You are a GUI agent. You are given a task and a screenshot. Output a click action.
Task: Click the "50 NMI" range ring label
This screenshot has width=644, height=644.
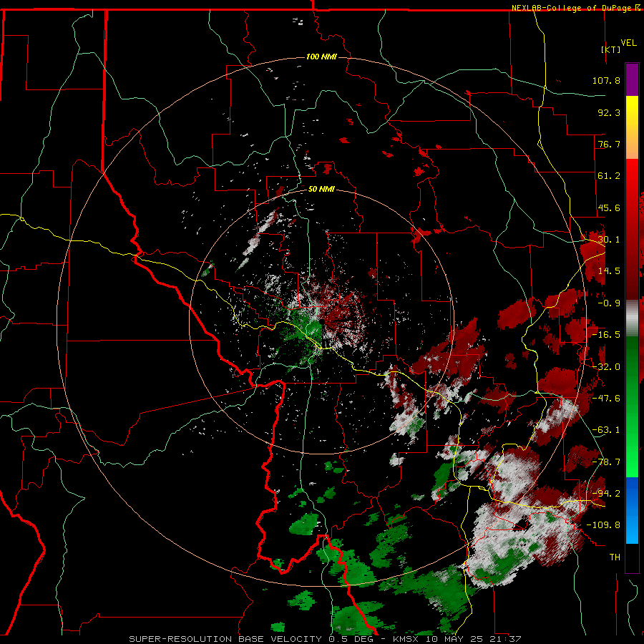point(321,189)
